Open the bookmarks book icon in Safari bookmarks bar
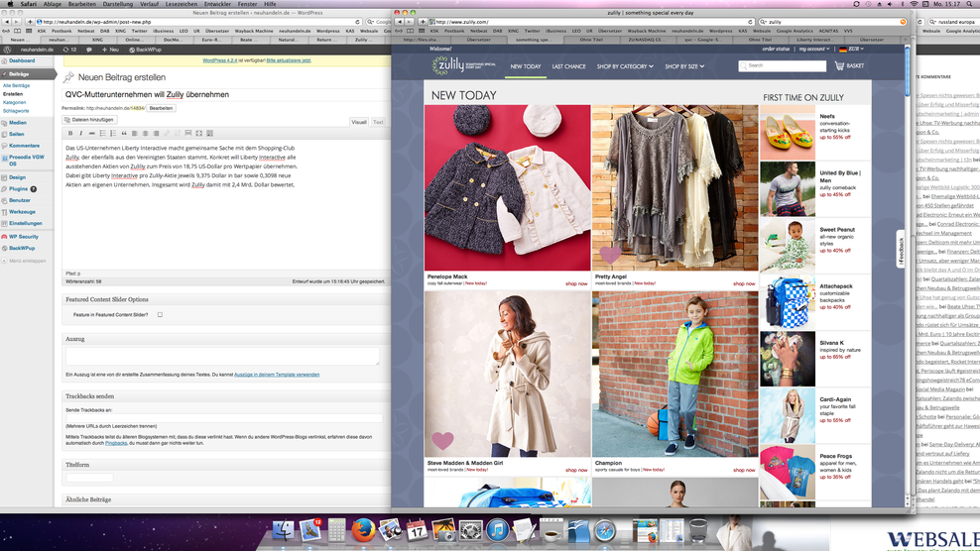This screenshot has width=980, height=551. tap(18, 31)
